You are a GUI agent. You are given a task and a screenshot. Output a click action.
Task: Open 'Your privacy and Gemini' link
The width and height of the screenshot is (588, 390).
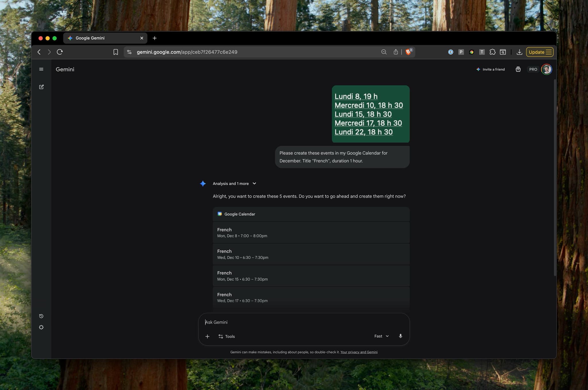[x=359, y=352]
